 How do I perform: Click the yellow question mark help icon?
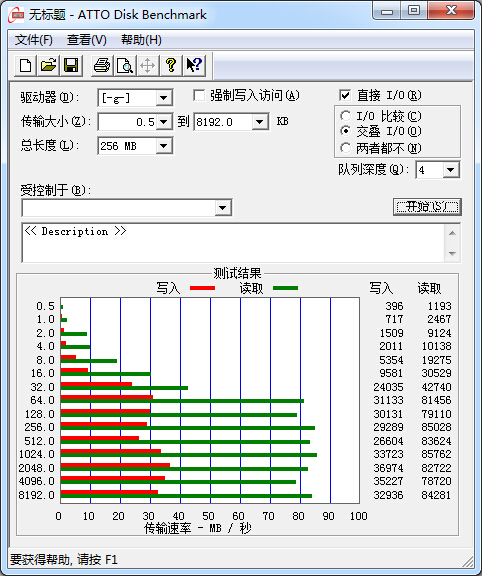click(170, 65)
